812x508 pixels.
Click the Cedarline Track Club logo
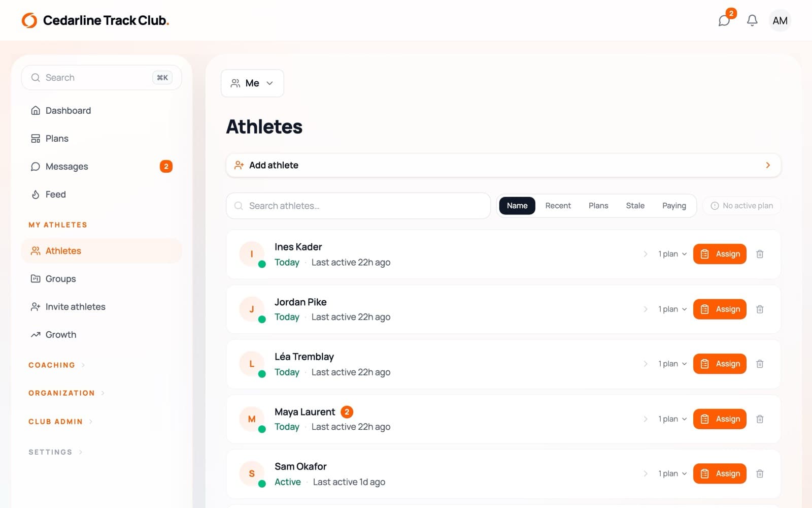coord(95,20)
